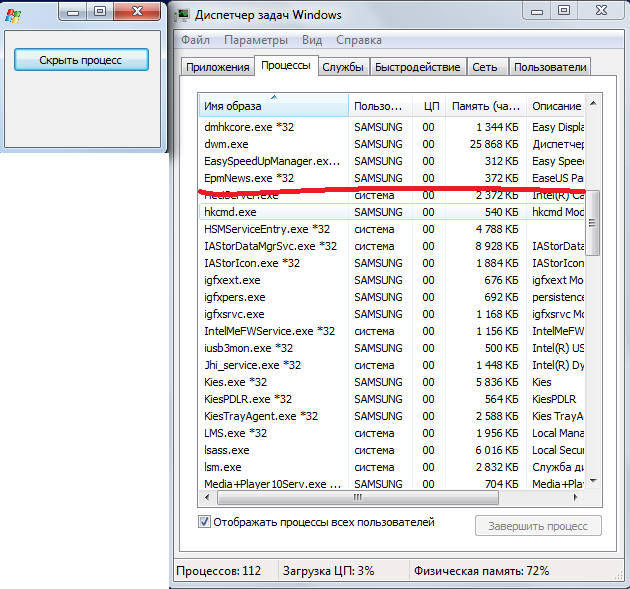Close the small "Скрыть процесс" window
Image resolution: width=630 pixels, height=589 pixels.
click(137, 12)
